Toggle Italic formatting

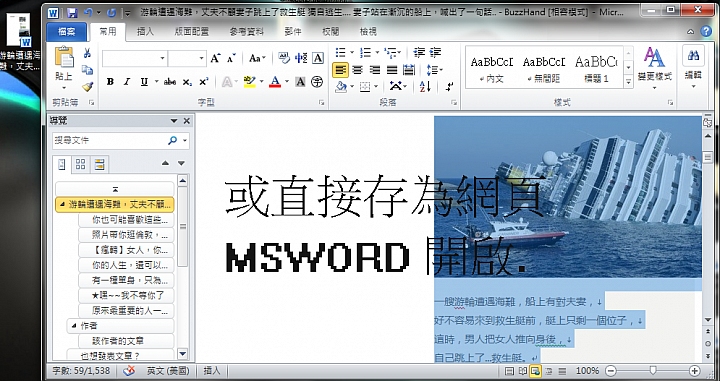(127, 82)
